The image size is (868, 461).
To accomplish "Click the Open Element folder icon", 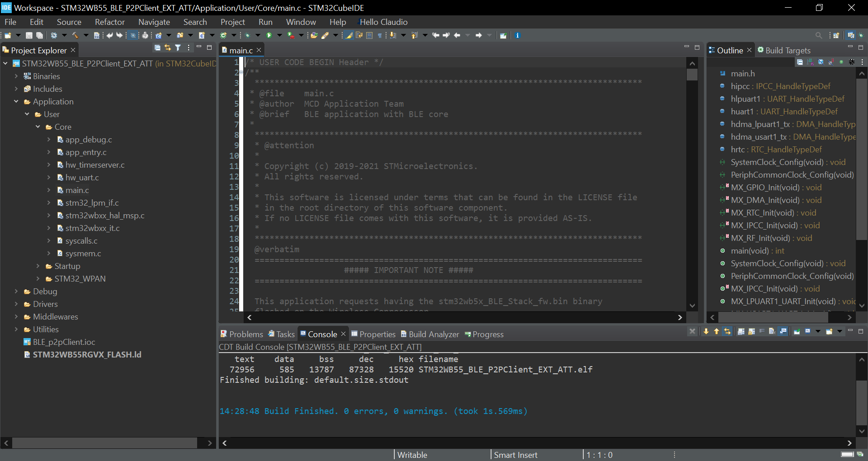I will click(x=313, y=35).
